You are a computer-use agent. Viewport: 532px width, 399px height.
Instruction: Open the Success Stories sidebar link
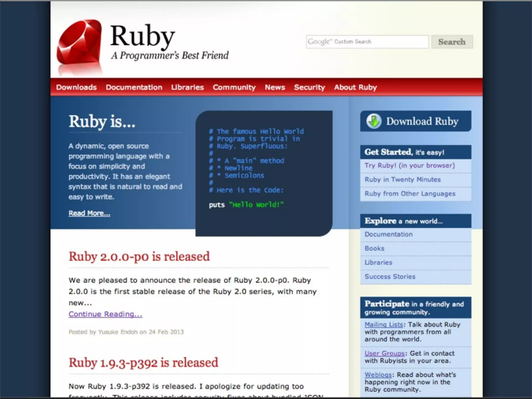390,276
